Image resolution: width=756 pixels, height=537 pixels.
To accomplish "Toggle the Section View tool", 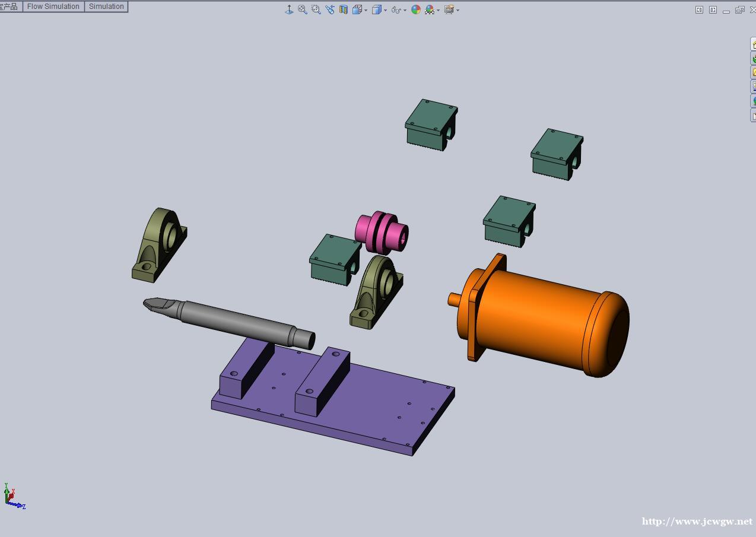I will [x=344, y=9].
